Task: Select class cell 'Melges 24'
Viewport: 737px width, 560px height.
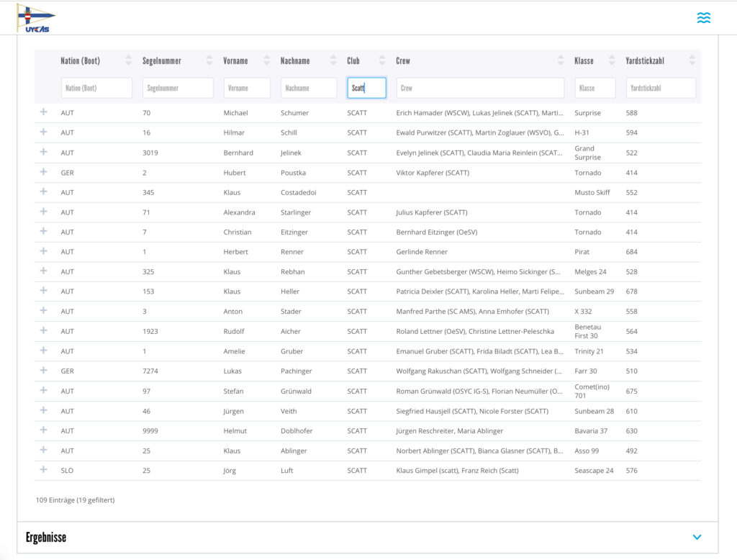Action: point(590,272)
